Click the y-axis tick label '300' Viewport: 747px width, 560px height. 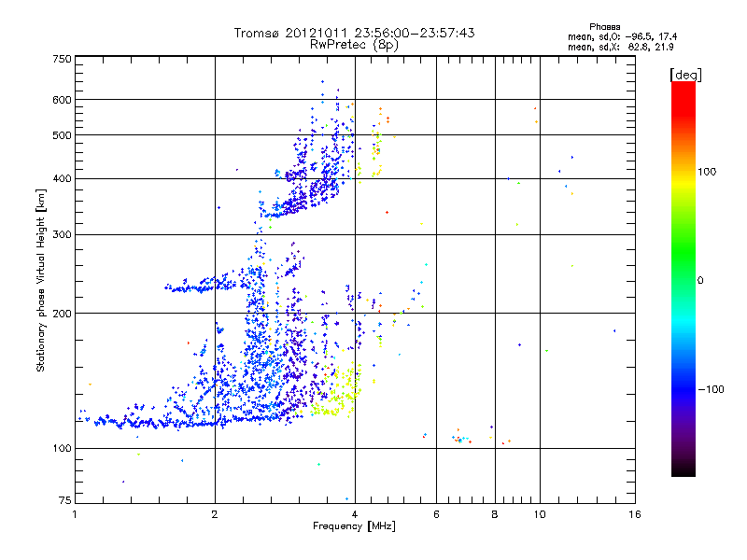coord(63,235)
